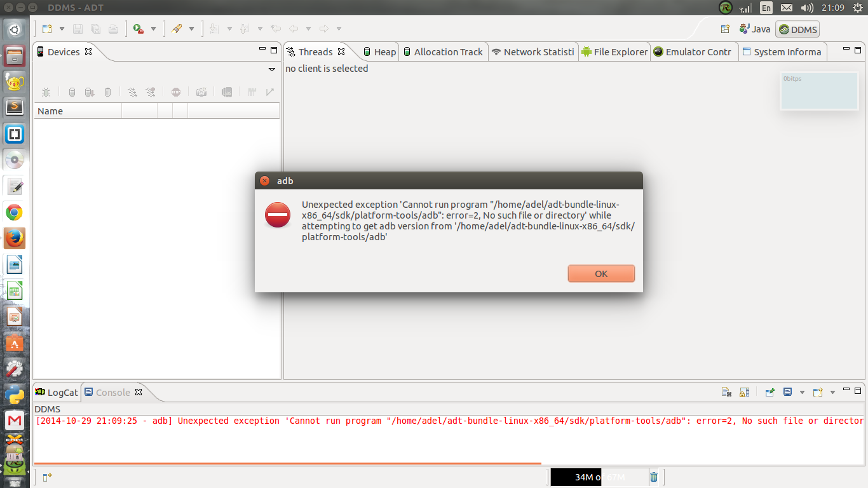Click the Dump HPROF file icon

point(90,92)
